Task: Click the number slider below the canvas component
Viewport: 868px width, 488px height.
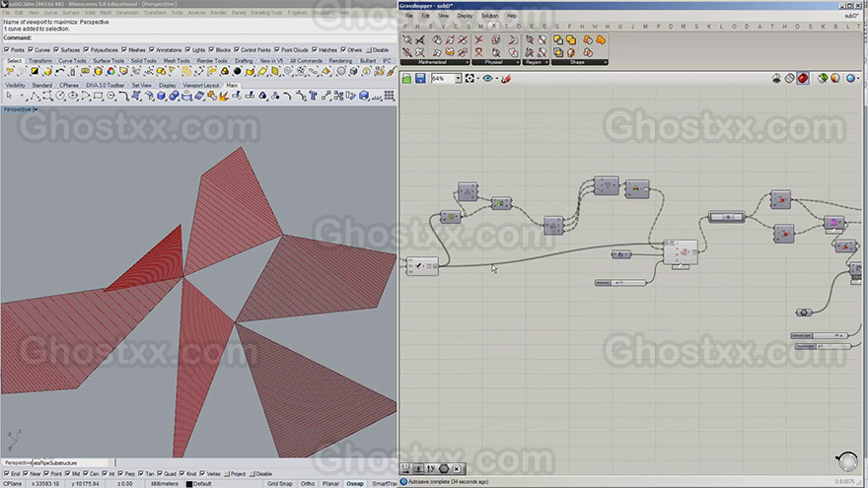Action: tap(620, 283)
